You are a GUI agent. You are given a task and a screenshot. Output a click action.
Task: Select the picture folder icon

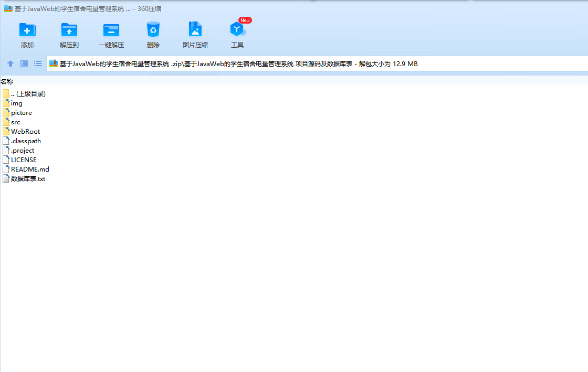tap(6, 112)
